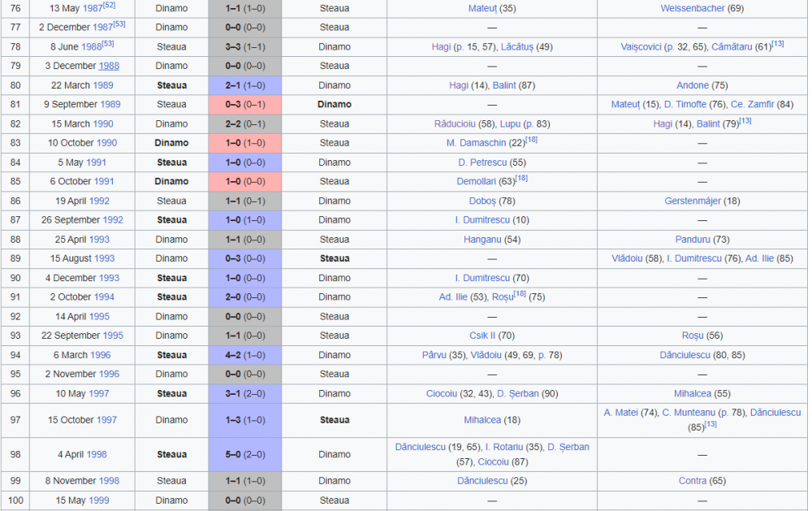Open the Gerstenmájer player link
The image size is (812, 511).
pos(693,201)
